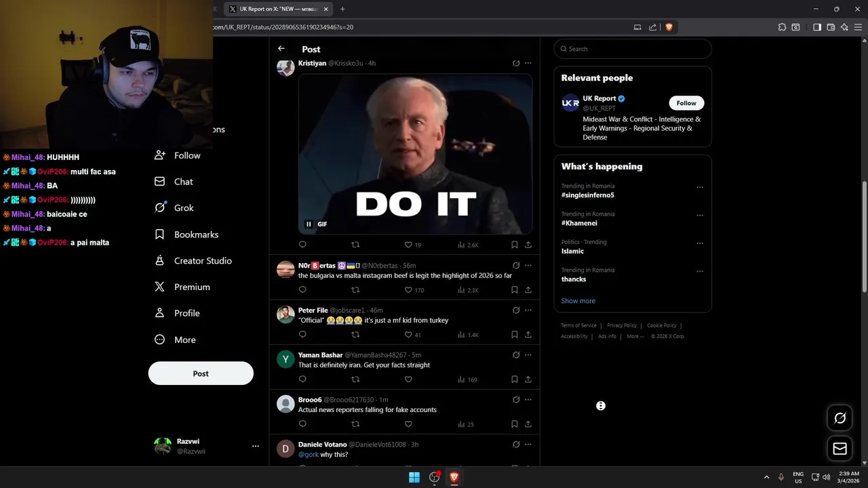868x488 pixels.
Task: Expand the More sidebar menu
Action: coord(175,340)
